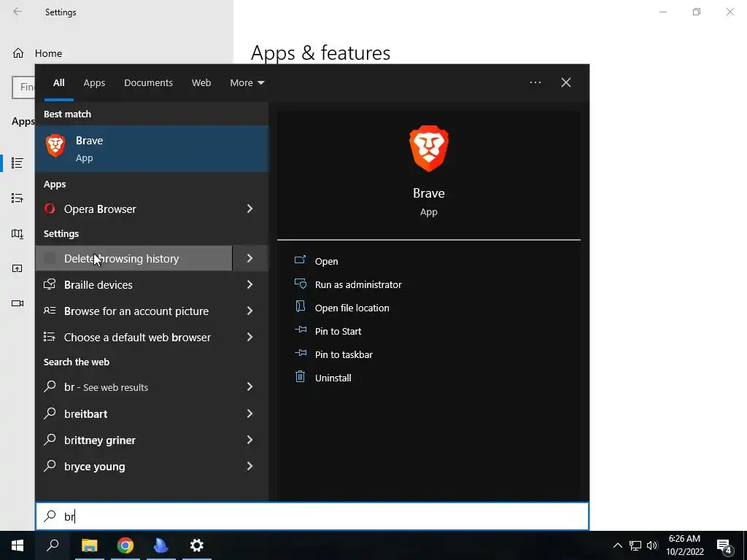Click the Open icon in Brave actions
Screen dimensions: 747x560
pos(300,260)
